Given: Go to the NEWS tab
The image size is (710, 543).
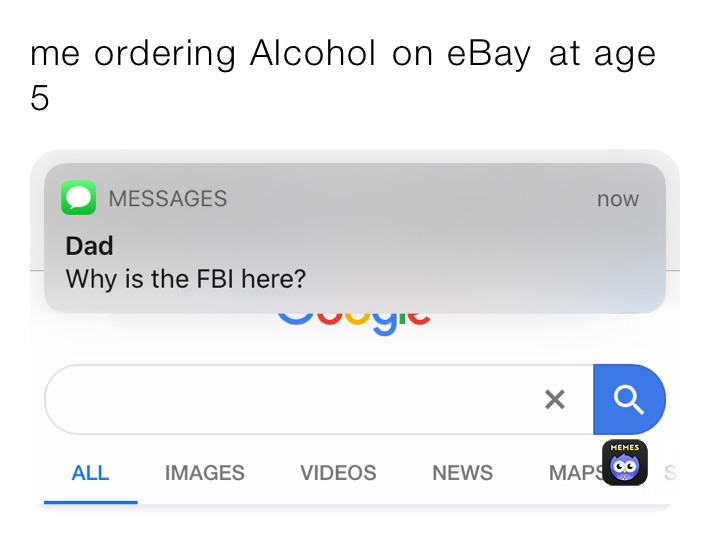Looking at the screenshot, I should click(x=462, y=473).
